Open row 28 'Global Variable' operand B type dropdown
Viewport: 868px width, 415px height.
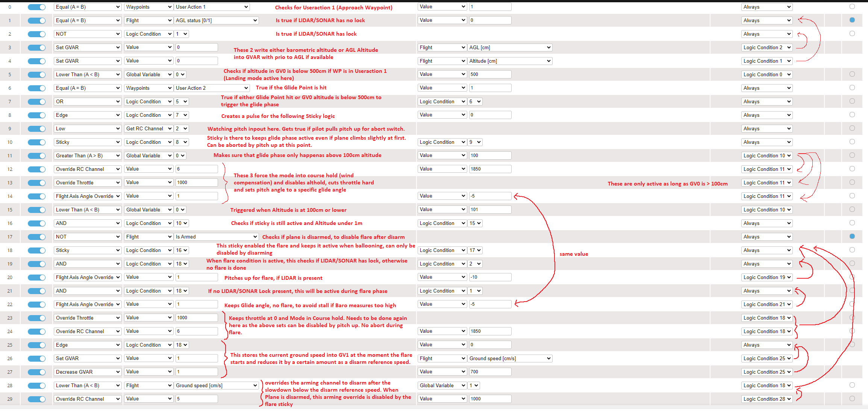point(442,386)
